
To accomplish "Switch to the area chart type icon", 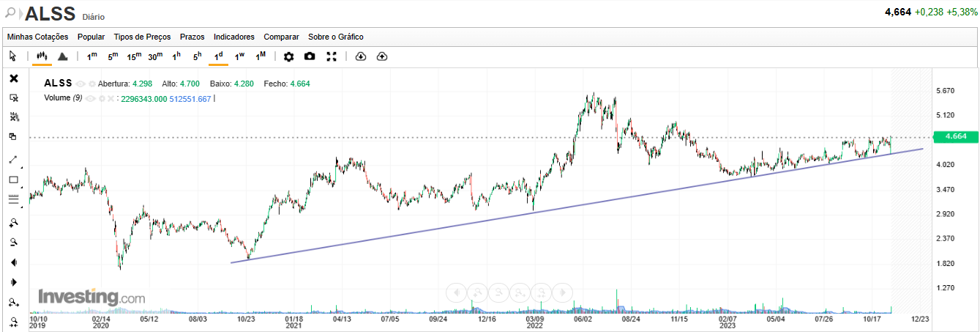I will pos(63,56).
